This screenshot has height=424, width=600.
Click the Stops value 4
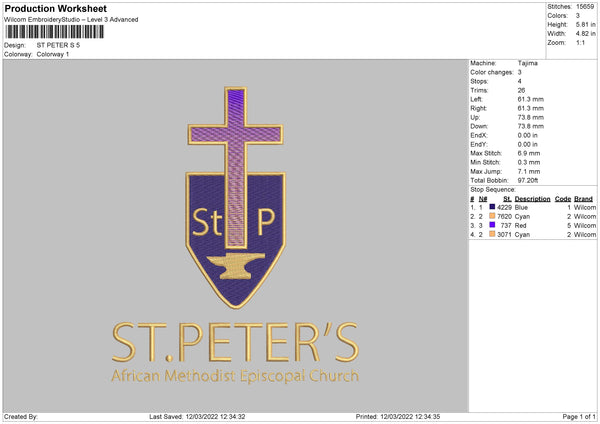point(520,82)
